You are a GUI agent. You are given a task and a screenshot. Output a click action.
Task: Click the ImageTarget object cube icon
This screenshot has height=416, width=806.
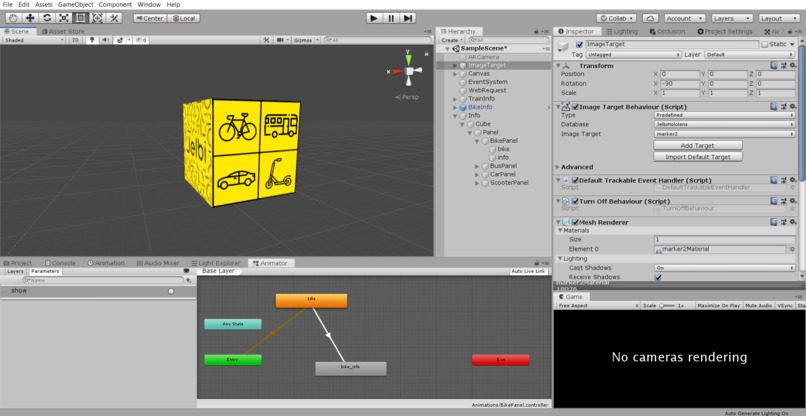pyautogui.click(x=564, y=47)
